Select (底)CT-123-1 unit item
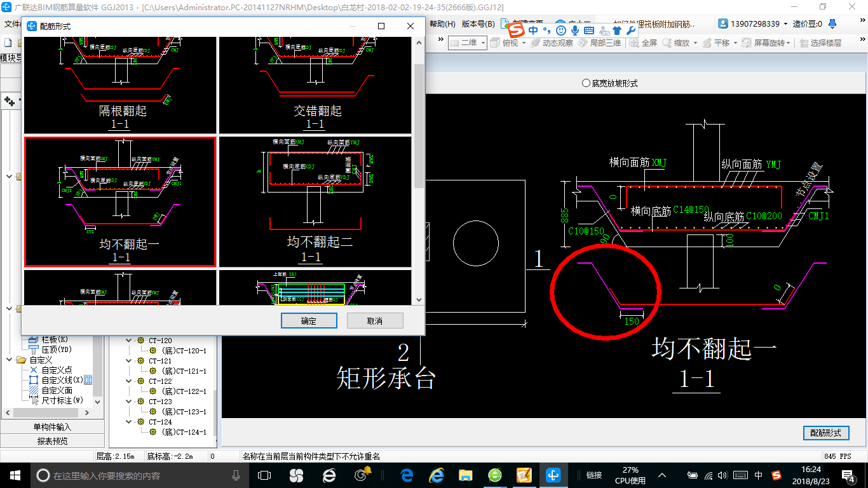The width and height of the screenshot is (868, 488). click(x=178, y=412)
